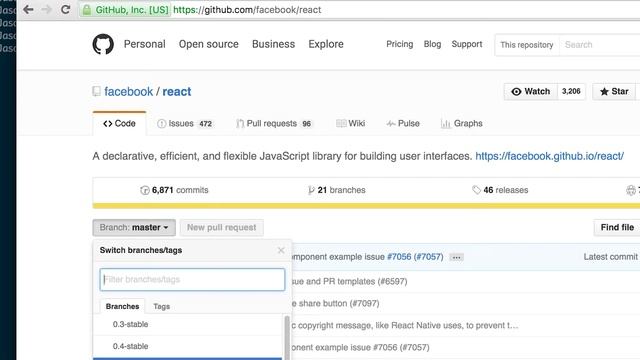Click the 3,206 watchers count
This screenshot has height=360, width=640.
coord(571,91)
